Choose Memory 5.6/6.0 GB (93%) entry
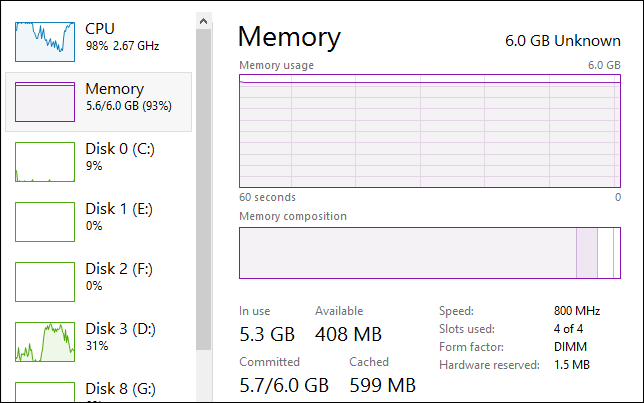 pyautogui.click(x=99, y=102)
